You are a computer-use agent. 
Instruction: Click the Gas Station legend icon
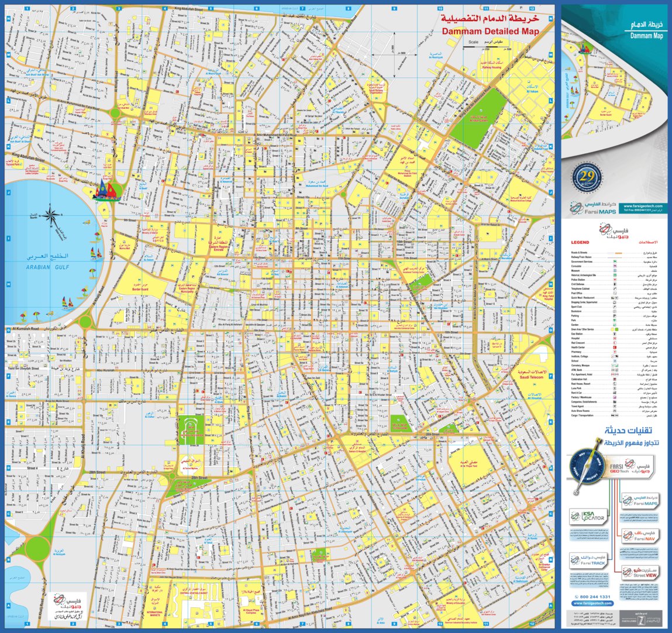(x=615, y=334)
